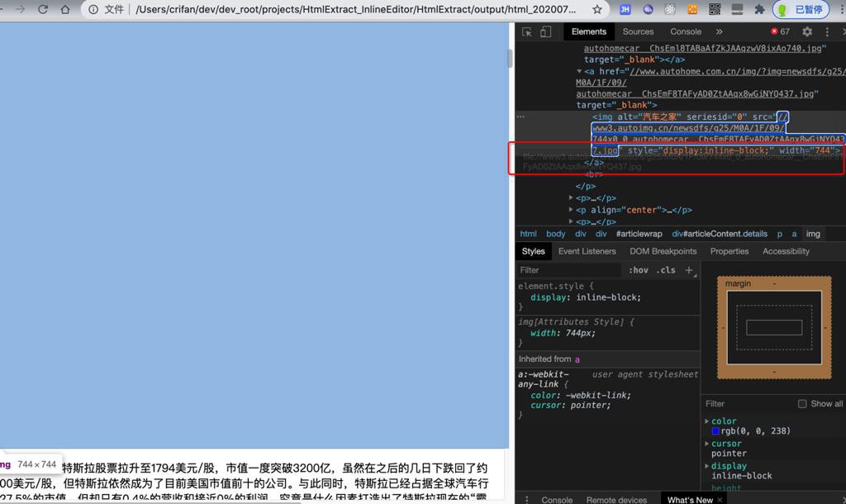Activate the inspect element picker tool
This screenshot has height=504, width=846.
point(527,32)
